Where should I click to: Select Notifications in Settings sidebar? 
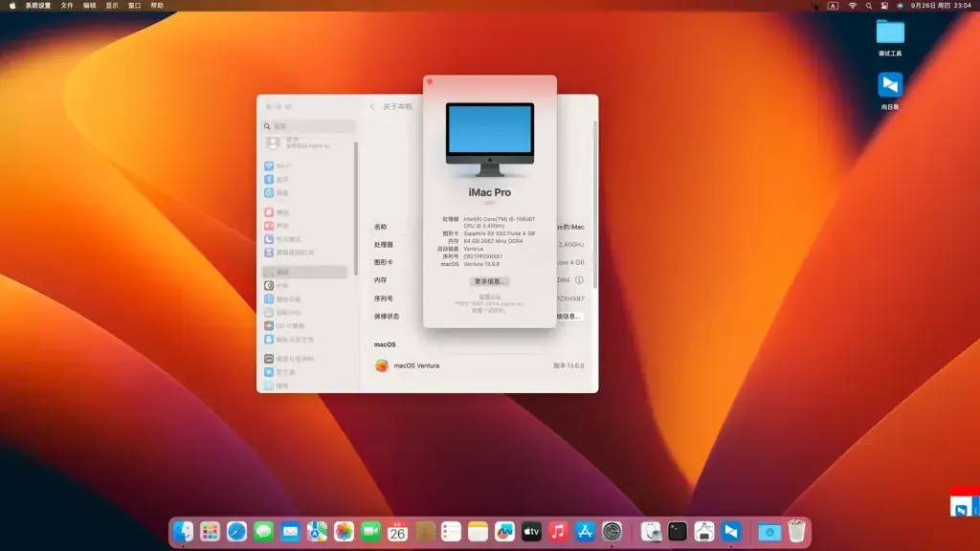click(304, 212)
